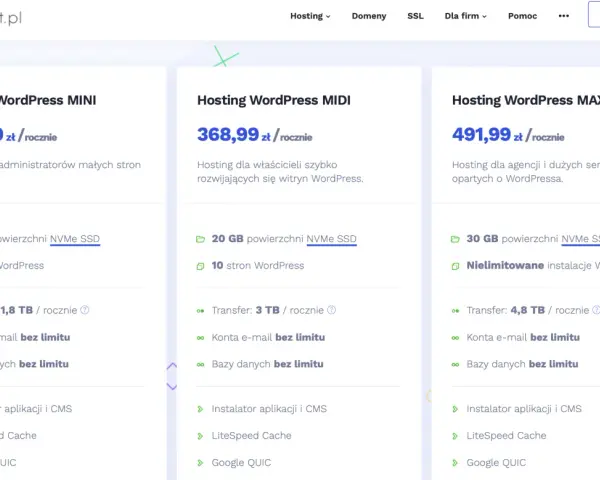This screenshot has width=600, height=480.
Task: Click 'Konta e-mail bez limitu' in MIDI plan
Action: (x=268, y=337)
